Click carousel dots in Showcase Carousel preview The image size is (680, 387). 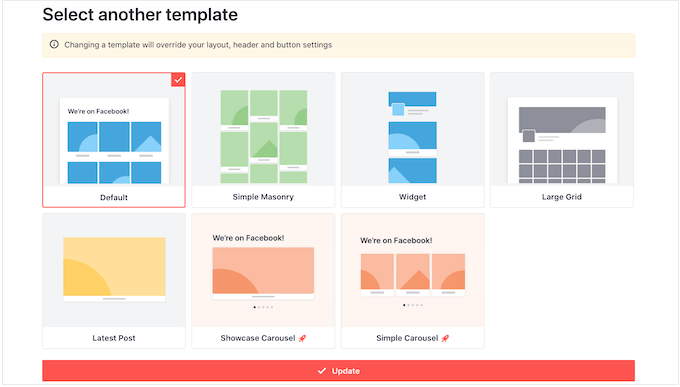263,307
